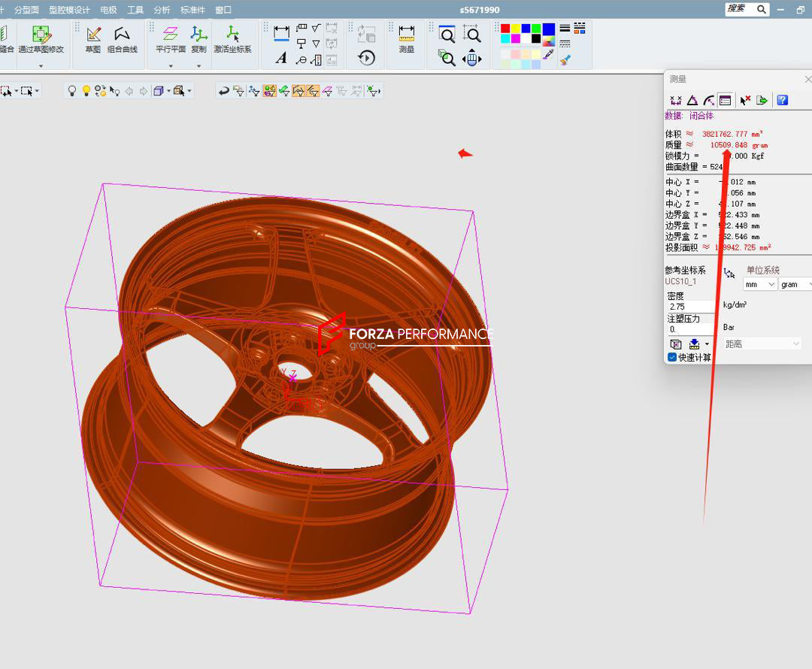Open the 型腔模设计 menu
Viewport: 812px width, 669px height.
pos(69,10)
